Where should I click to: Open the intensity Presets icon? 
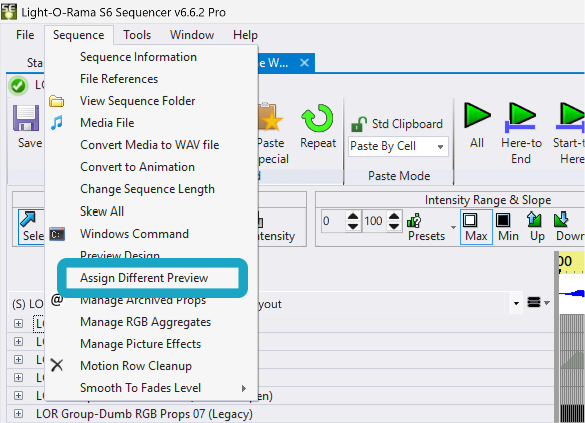coord(414,220)
